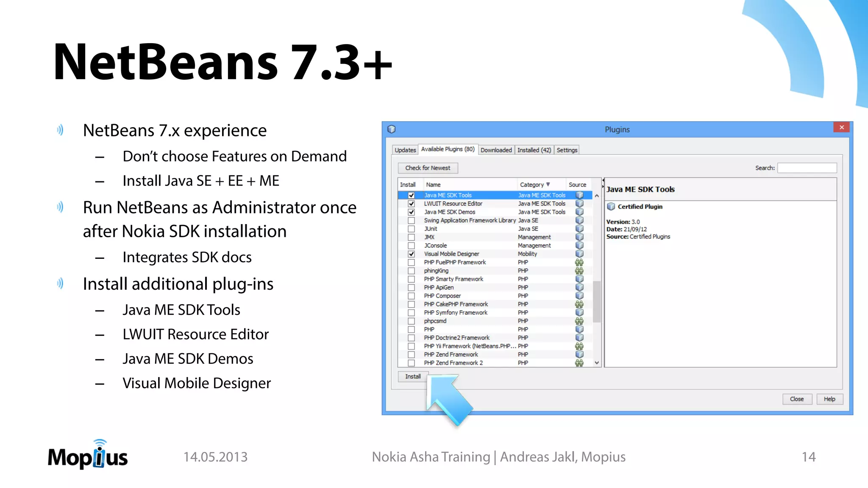Uncheck the Java ME SDK Tools checkbox
868x488 pixels.
click(411, 195)
